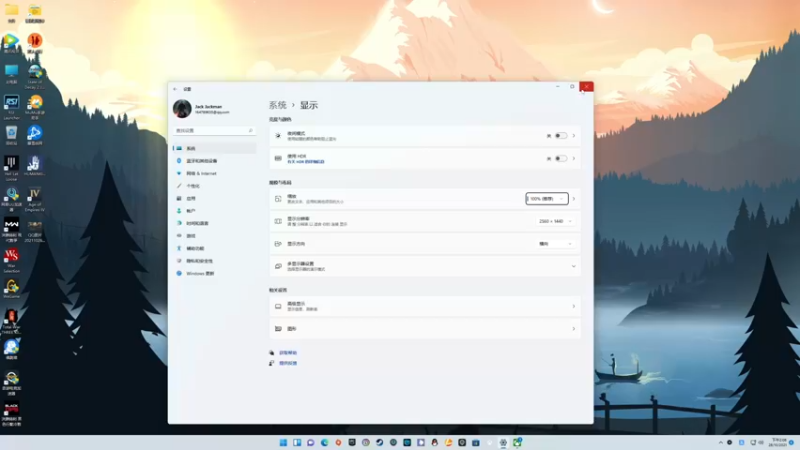Show hidden tray icons with the up chevron

(720, 443)
